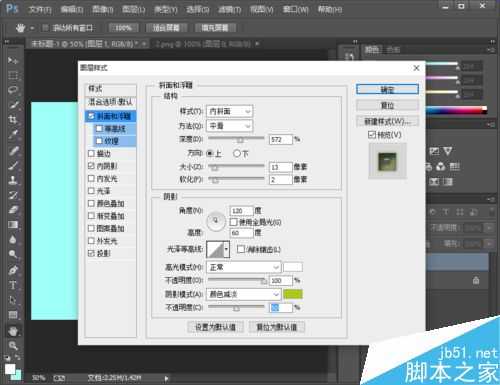Enable the 等高线 checkbox in styles list
This screenshot has height=385, width=500.
point(99,128)
